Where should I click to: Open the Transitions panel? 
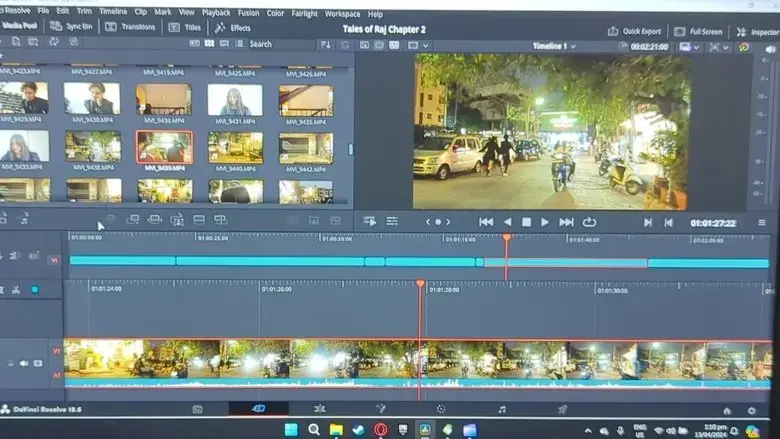[x=130, y=27]
